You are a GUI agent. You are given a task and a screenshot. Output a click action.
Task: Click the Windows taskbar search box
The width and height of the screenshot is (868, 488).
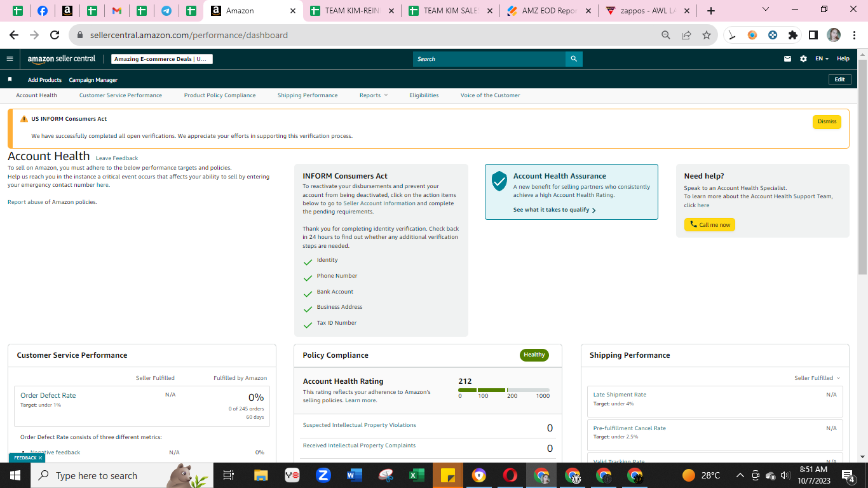coord(122,475)
